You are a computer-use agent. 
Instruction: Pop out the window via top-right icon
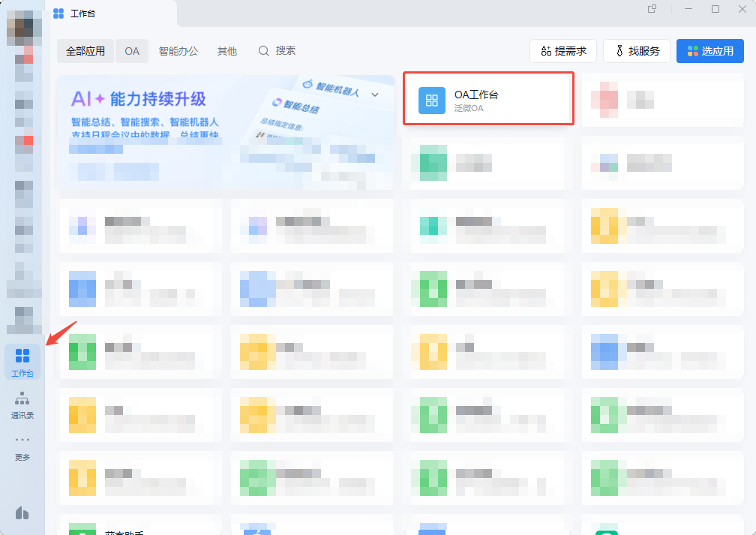pyautogui.click(x=652, y=9)
